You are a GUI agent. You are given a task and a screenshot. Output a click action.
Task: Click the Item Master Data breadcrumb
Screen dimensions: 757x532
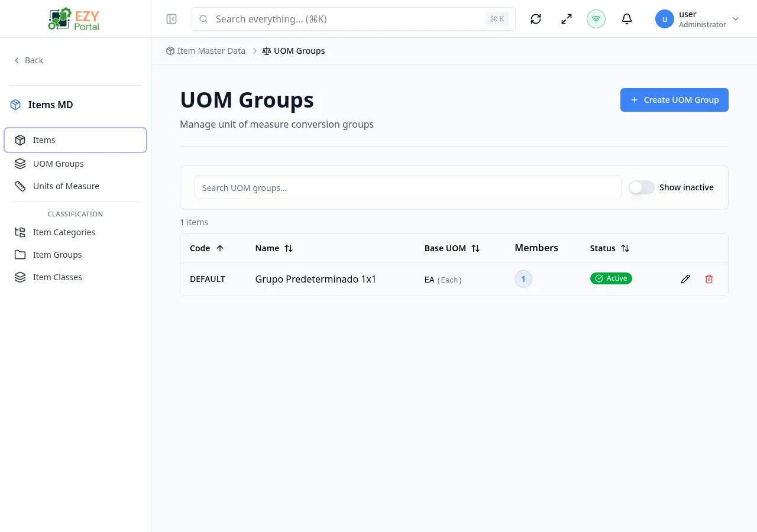click(x=211, y=51)
